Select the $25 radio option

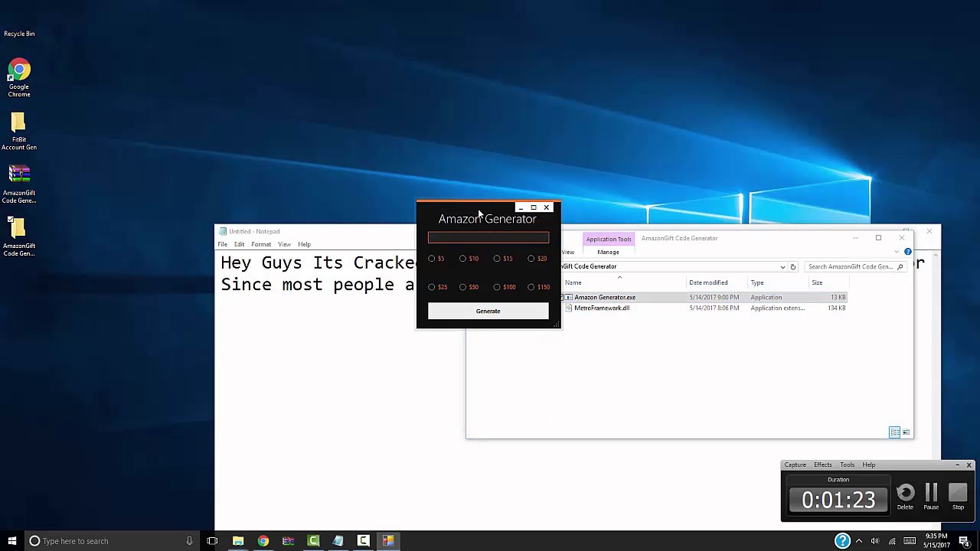437,287
